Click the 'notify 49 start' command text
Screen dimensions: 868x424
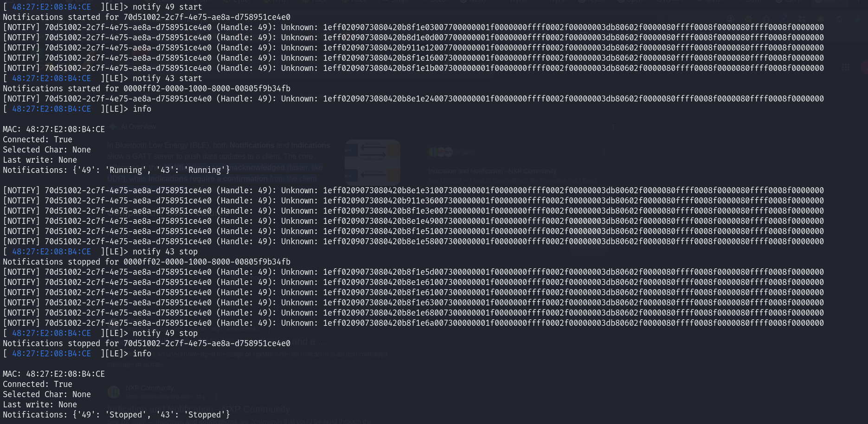pos(167,7)
